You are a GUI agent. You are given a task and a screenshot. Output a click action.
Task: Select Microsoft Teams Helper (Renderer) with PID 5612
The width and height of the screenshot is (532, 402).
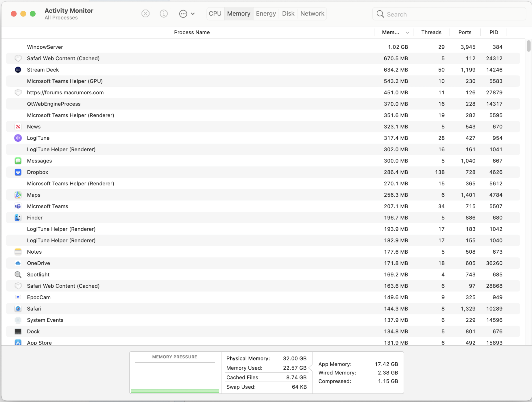tap(263, 183)
